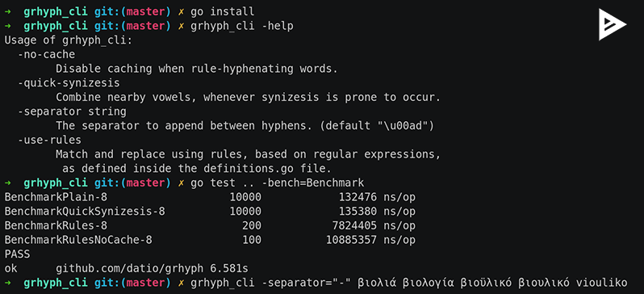Click the -separator string flag line
Image resolution: width=644 pixels, height=294 pixels.
pyautogui.click(x=72, y=111)
